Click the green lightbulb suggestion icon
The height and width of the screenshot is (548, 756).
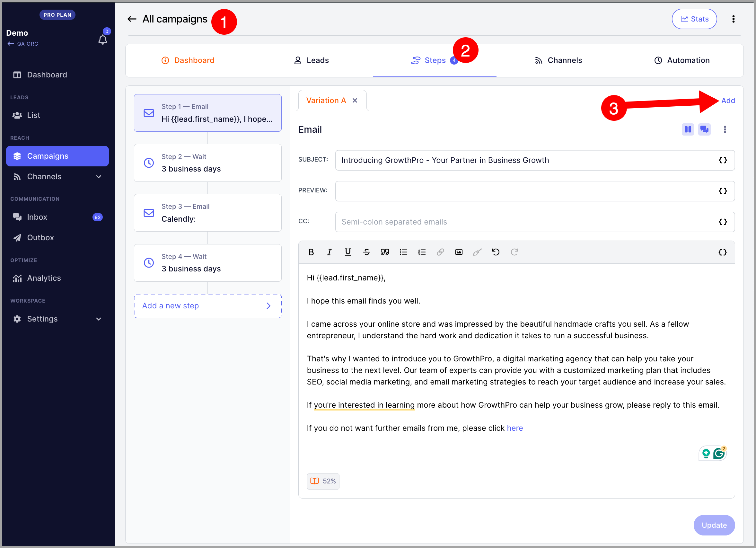pos(706,454)
